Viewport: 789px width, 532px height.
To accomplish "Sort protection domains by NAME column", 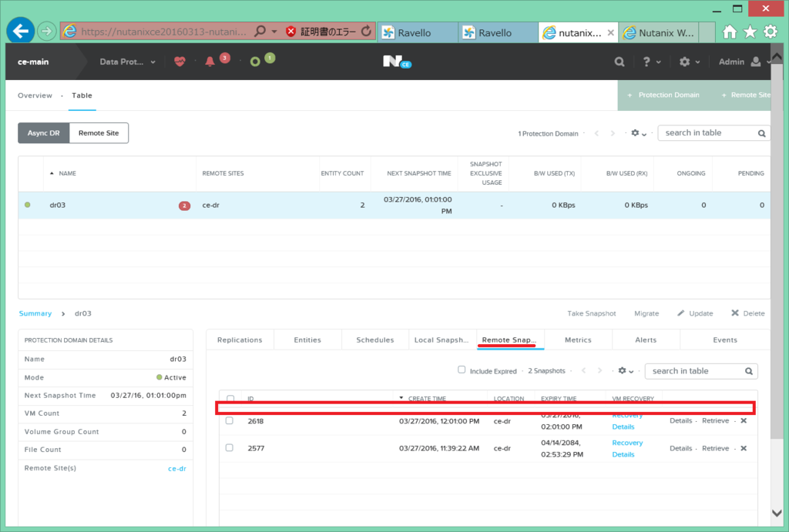I will 67,173.
